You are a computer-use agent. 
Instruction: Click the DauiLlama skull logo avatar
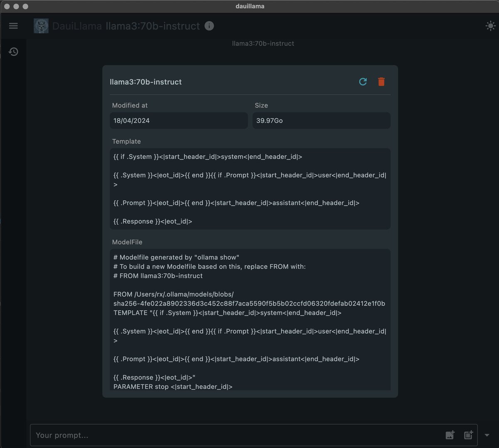41,26
